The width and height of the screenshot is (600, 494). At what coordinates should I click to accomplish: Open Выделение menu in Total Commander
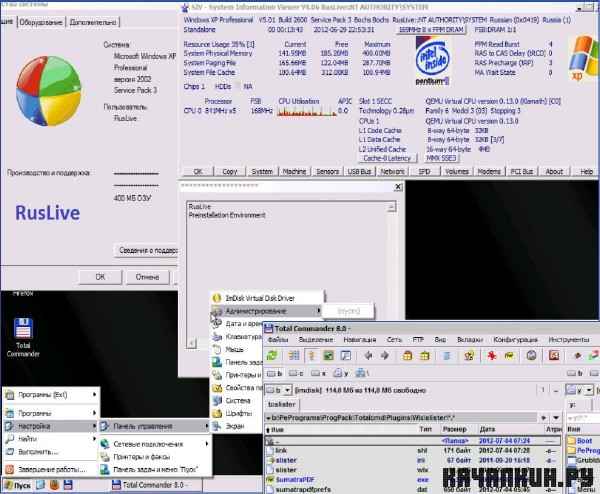[x=316, y=339]
